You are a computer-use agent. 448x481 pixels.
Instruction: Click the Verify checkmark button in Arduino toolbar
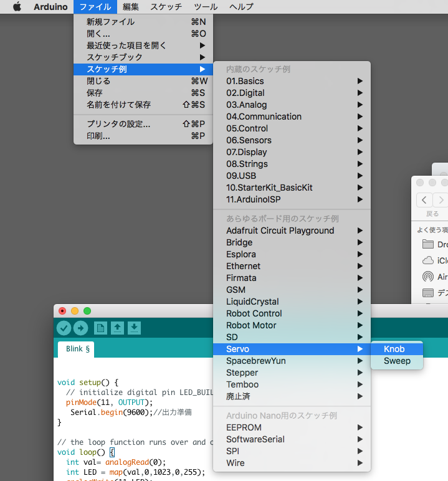pyautogui.click(x=64, y=328)
